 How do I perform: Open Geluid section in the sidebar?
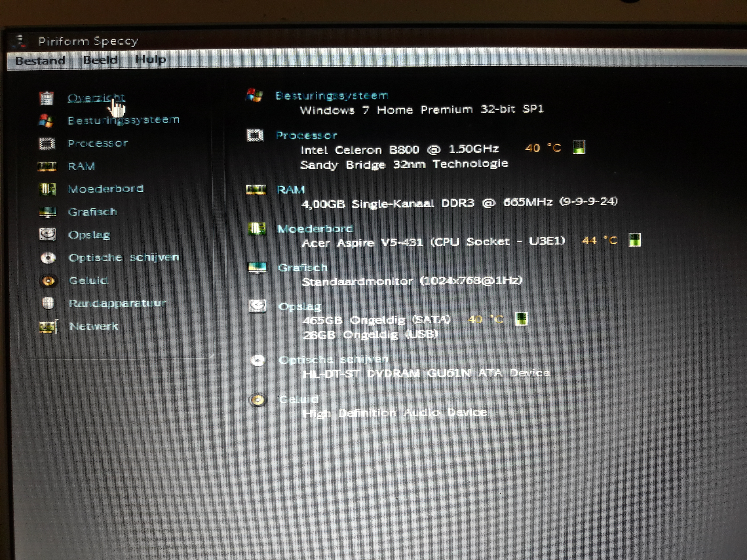pyautogui.click(x=88, y=281)
